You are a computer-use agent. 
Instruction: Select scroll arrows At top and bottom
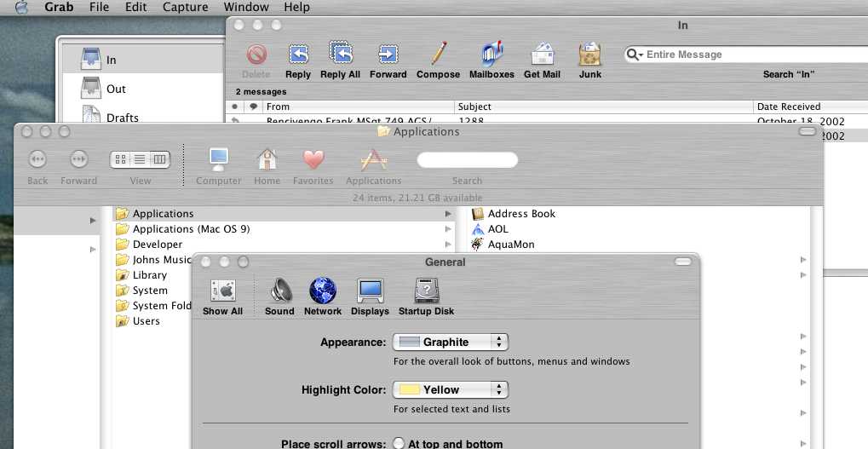point(399,444)
